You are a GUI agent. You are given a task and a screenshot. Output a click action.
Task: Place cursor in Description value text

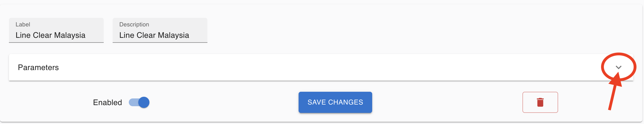pos(154,35)
